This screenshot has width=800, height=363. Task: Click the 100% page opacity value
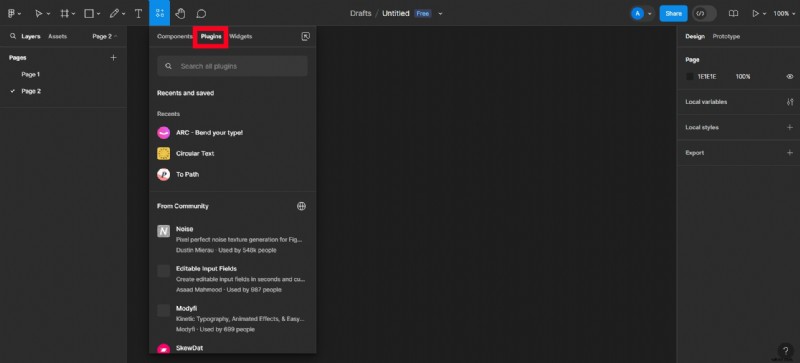(x=743, y=77)
